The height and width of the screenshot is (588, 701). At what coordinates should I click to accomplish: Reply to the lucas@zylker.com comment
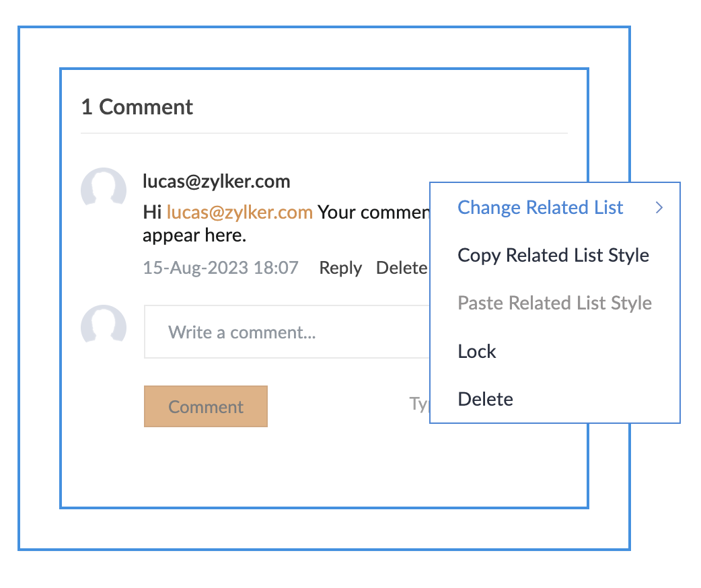[340, 268]
